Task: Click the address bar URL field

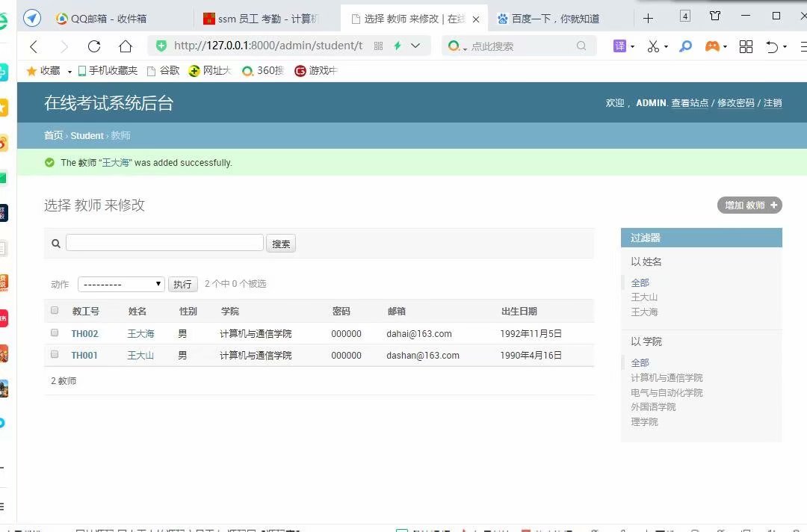Action: 268,46
